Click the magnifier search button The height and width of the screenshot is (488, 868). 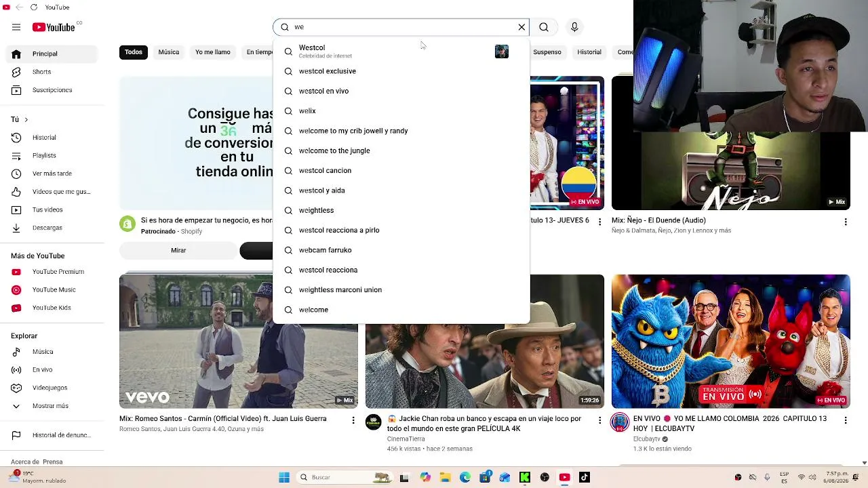[x=544, y=27]
